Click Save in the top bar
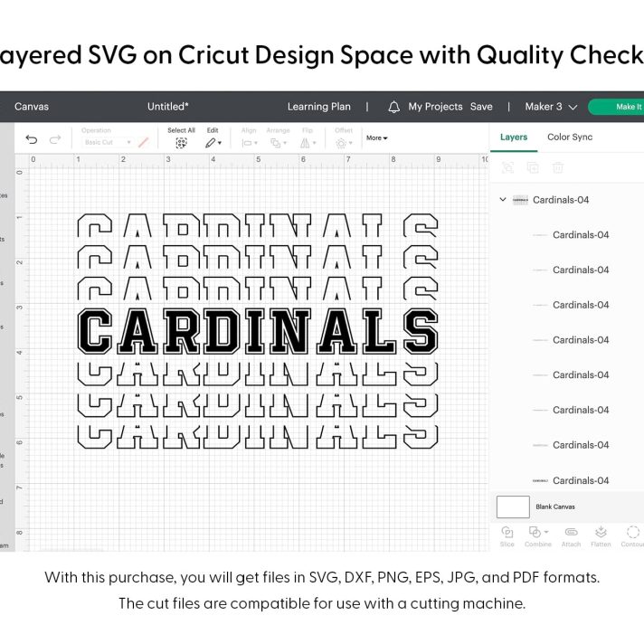This screenshot has height=644, width=644. coord(481,107)
